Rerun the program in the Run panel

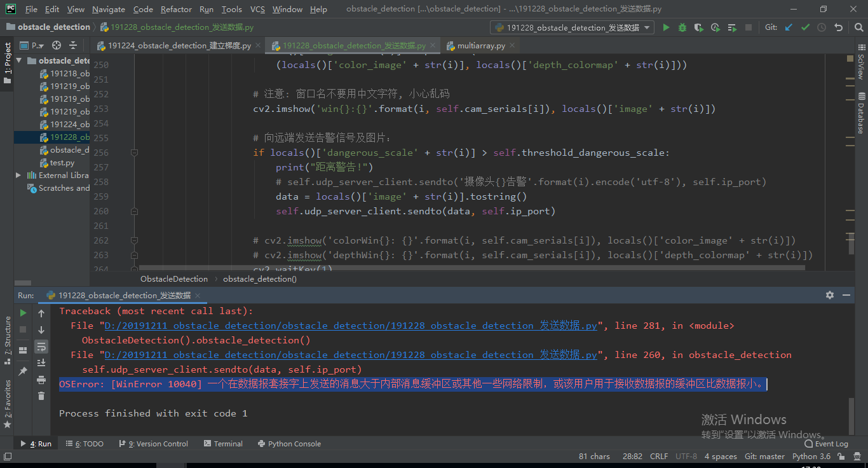coord(22,313)
